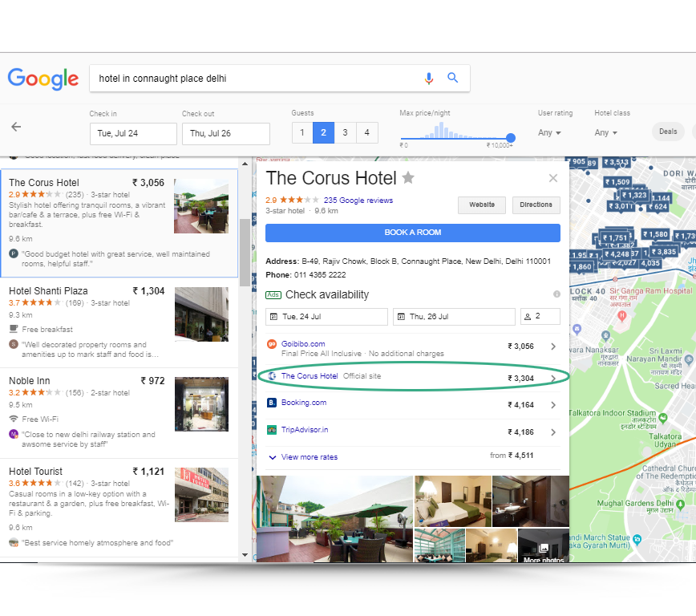The image size is (696, 616).
Task: Open the Goibibo.com rate chevron
Action: [553, 346]
